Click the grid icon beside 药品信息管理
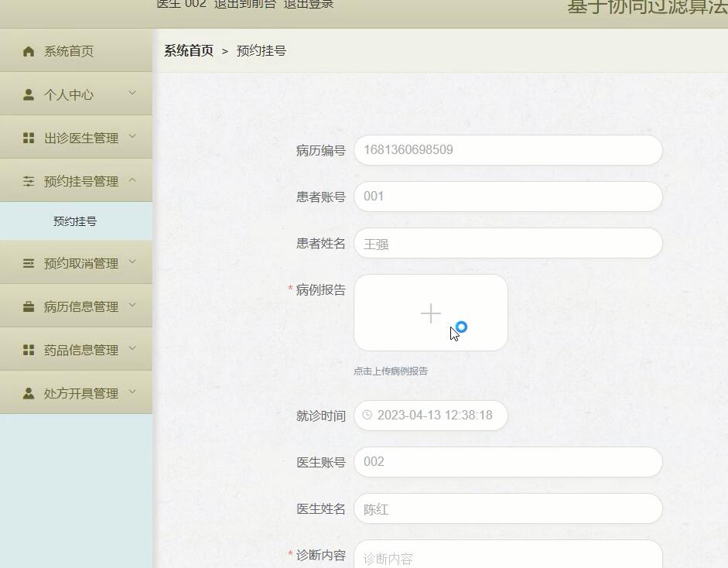 [x=29, y=350]
